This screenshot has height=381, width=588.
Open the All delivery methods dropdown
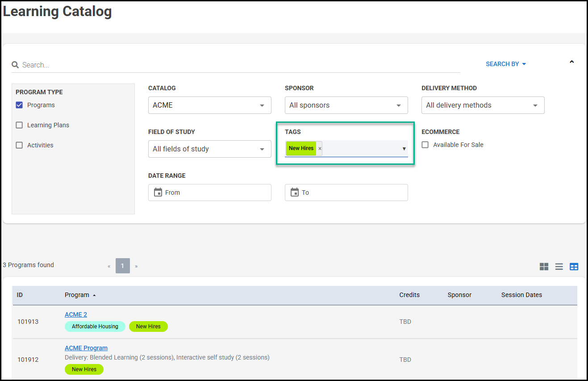click(483, 105)
